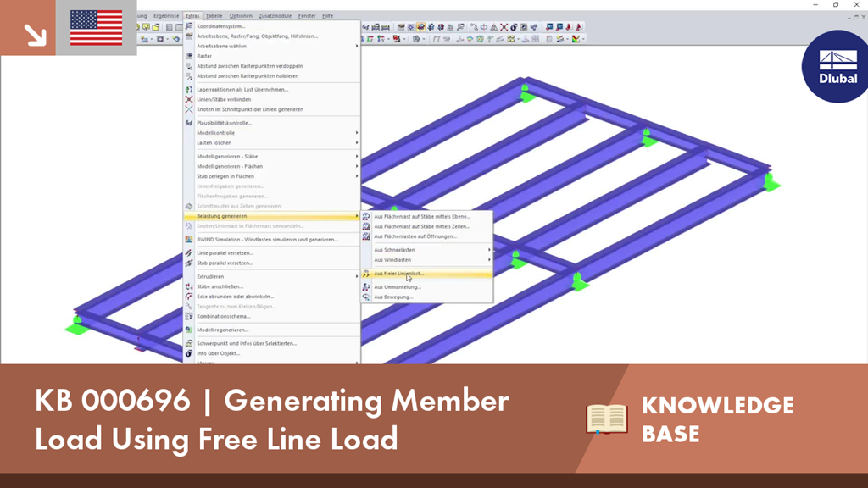Expand the Belastung generieren submenu
Image resolution: width=868 pixels, height=488 pixels.
click(x=271, y=216)
